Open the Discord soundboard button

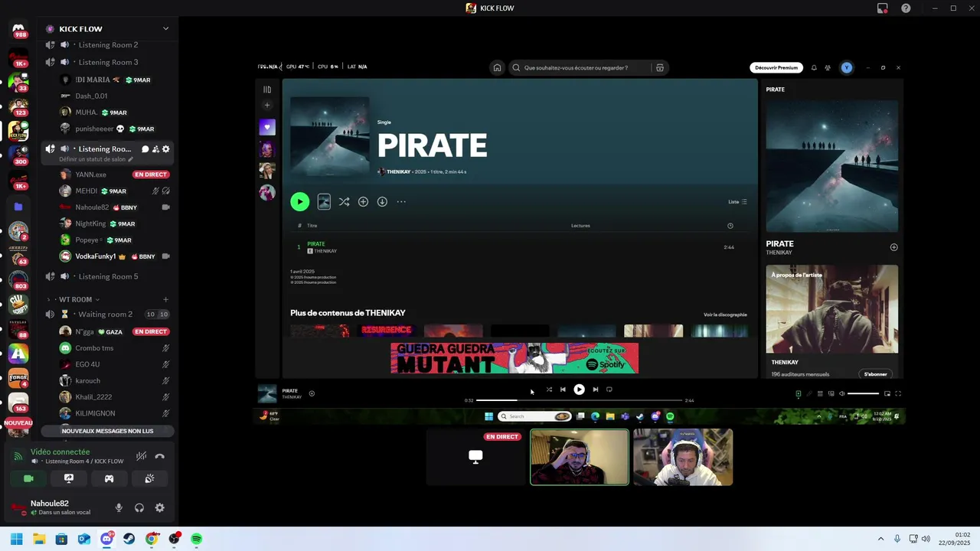(x=149, y=478)
